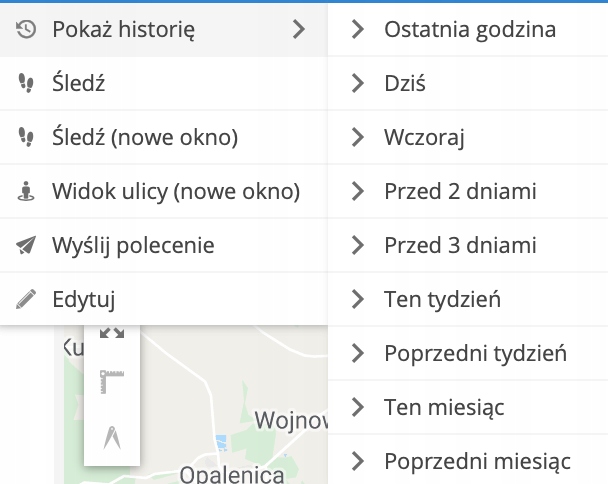Click footprints icon beside Śledź
This screenshot has width=608, height=484.
(26, 83)
